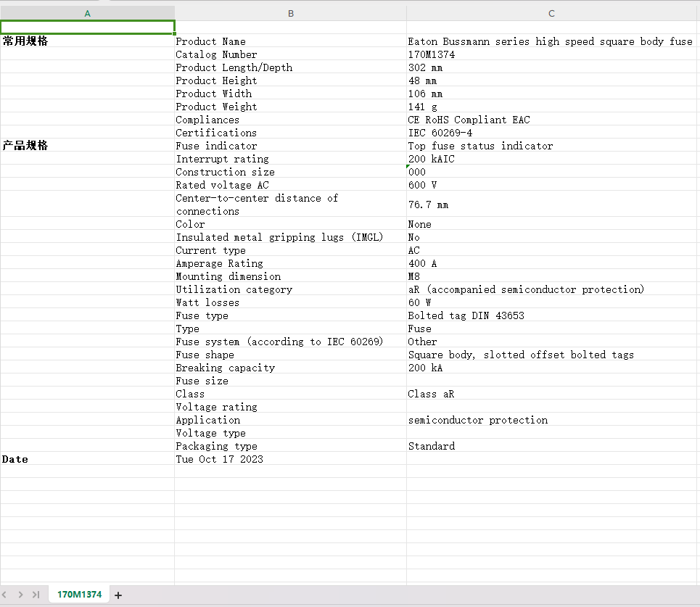Select column C header
Viewport: 700px width, 607px height.
click(551, 13)
